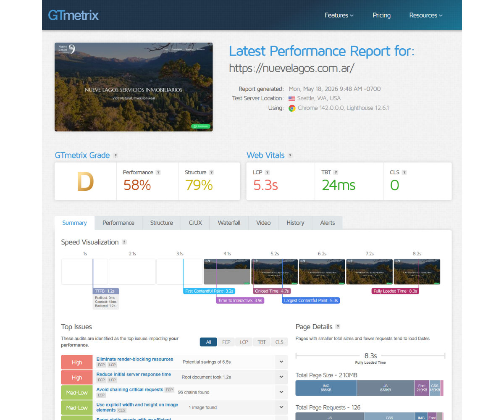Click the 6.2s filmstrip frame
The width and height of the screenshot is (504, 420).
tap(322, 272)
